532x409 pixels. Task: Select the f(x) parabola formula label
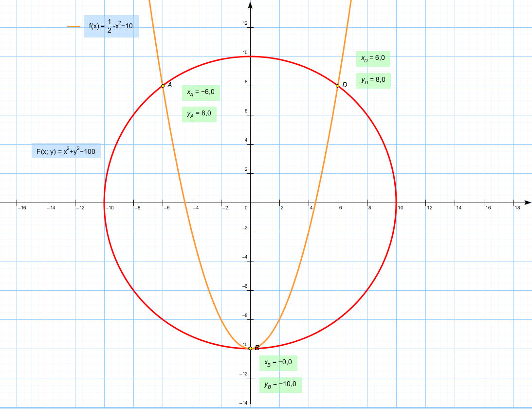click(x=111, y=27)
